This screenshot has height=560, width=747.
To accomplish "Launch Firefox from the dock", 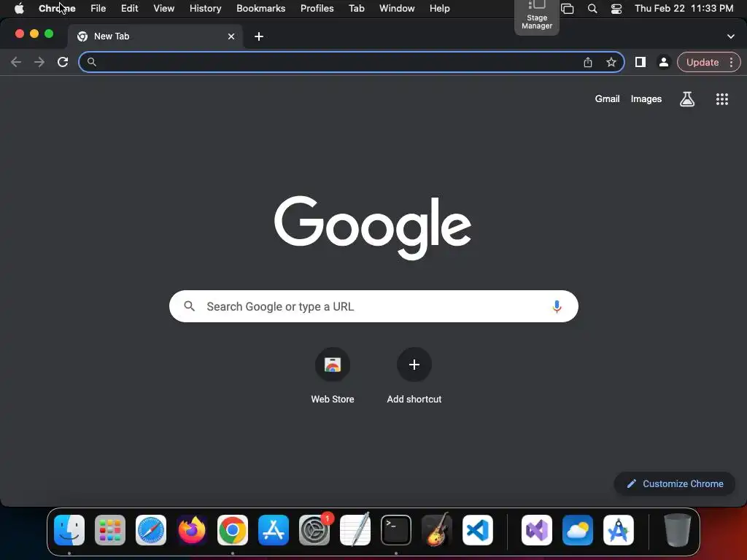I will 192,529.
